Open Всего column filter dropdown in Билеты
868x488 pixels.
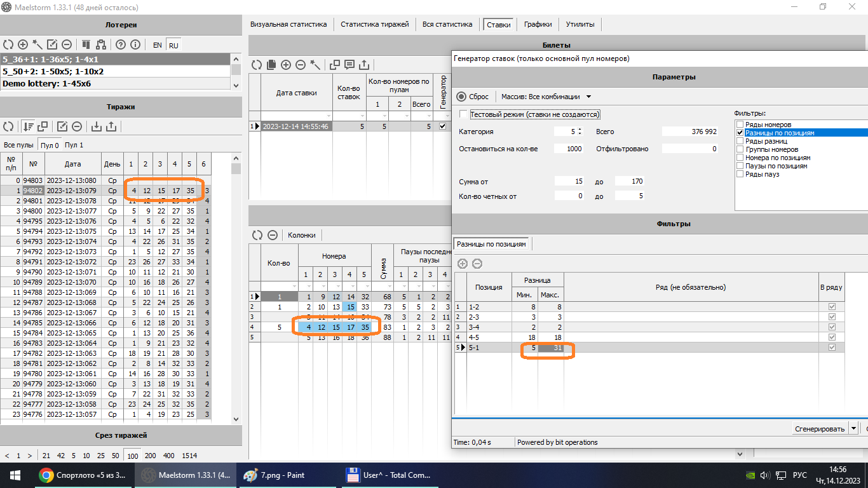429,116
